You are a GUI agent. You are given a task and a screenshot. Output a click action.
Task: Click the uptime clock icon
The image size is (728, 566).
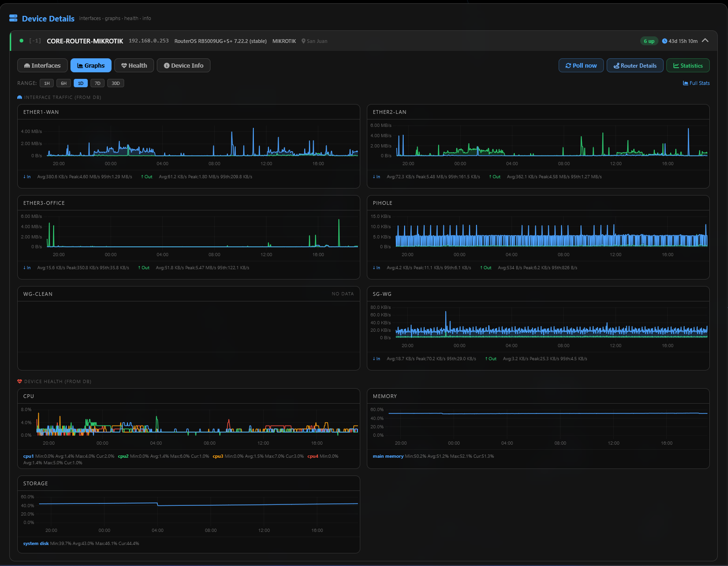click(x=665, y=41)
